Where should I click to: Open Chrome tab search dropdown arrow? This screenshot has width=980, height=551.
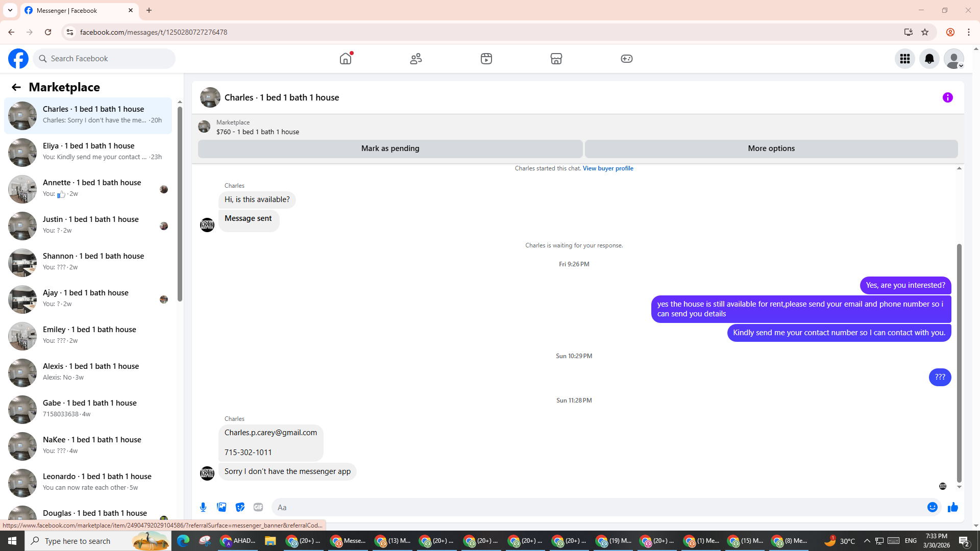pyautogui.click(x=10, y=10)
